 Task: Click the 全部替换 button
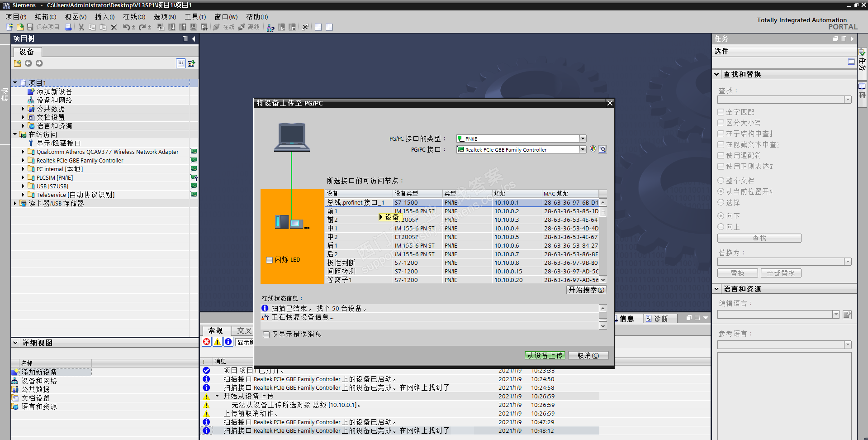tap(781, 273)
